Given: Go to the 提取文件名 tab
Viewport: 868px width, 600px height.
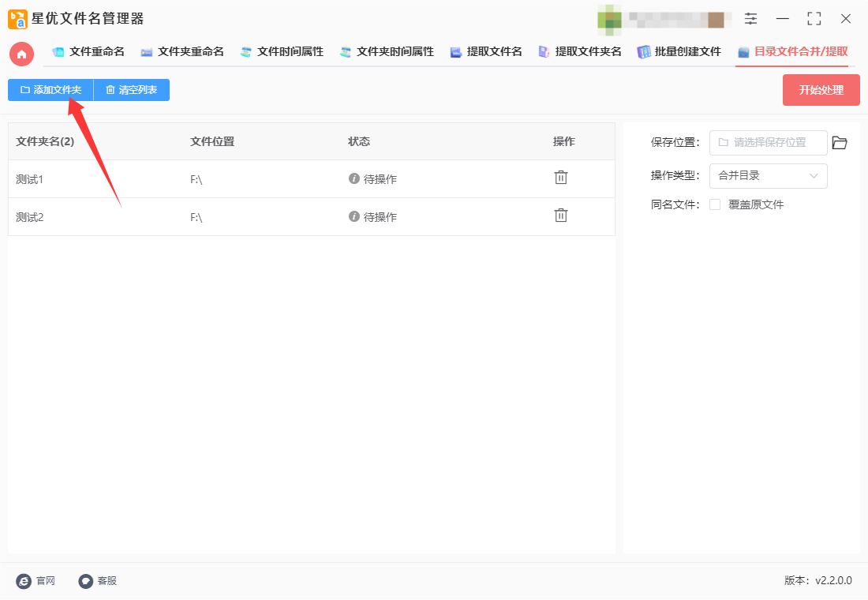Looking at the screenshot, I should 486,52.
